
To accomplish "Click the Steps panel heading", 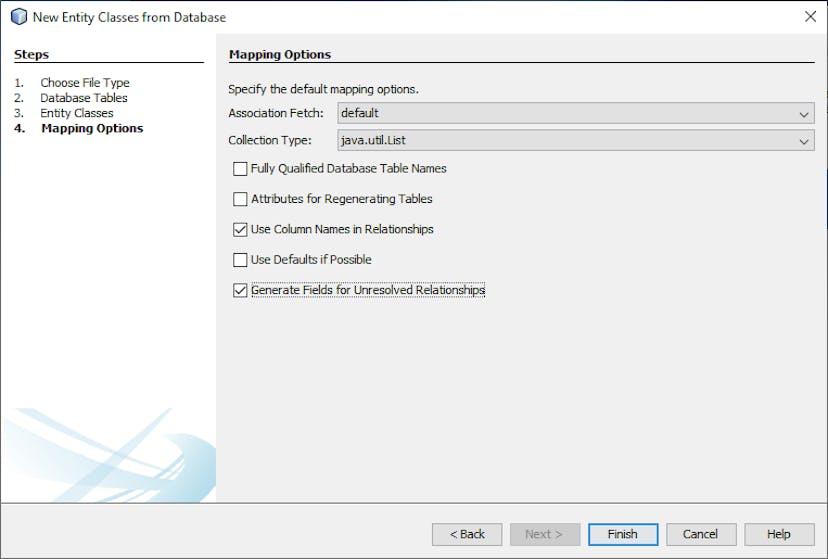I will [x=31, y=54].
